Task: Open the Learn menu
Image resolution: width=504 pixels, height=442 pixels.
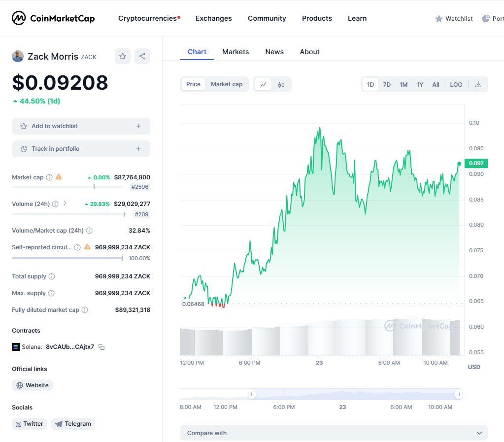Action: click(x=357, y=18)
